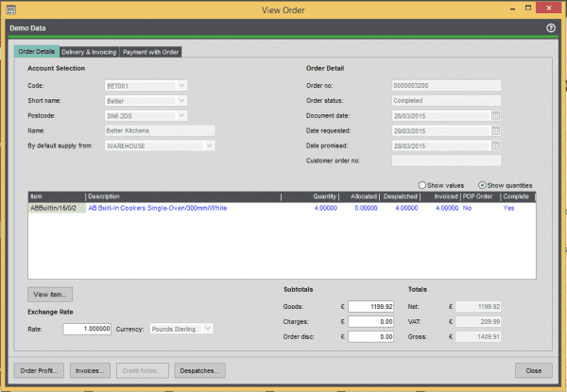Close the order with the Close button

[x=533, y=370]
